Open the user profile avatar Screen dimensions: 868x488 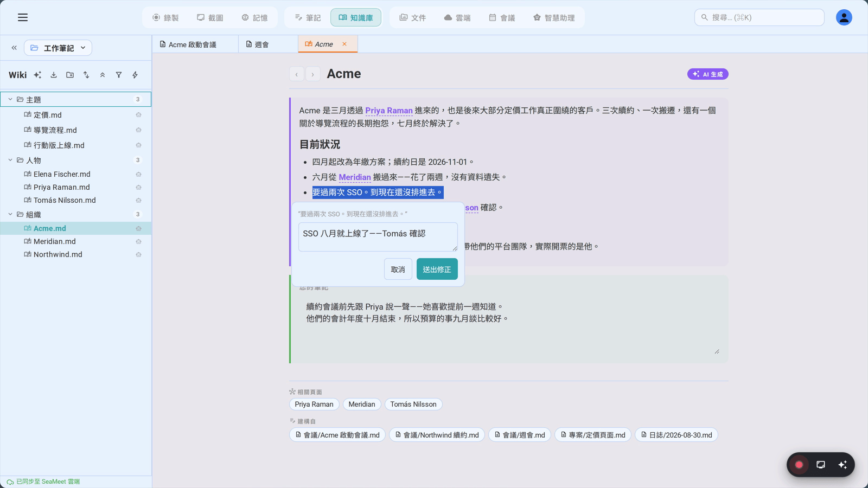844,17
